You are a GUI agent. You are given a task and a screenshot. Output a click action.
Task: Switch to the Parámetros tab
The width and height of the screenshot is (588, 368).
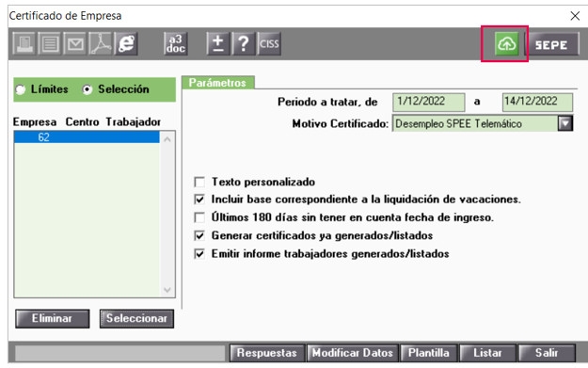[218, 83]
